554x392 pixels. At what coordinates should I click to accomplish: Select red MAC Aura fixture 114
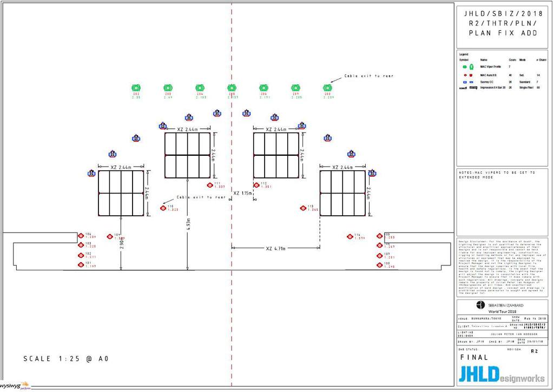350,236
